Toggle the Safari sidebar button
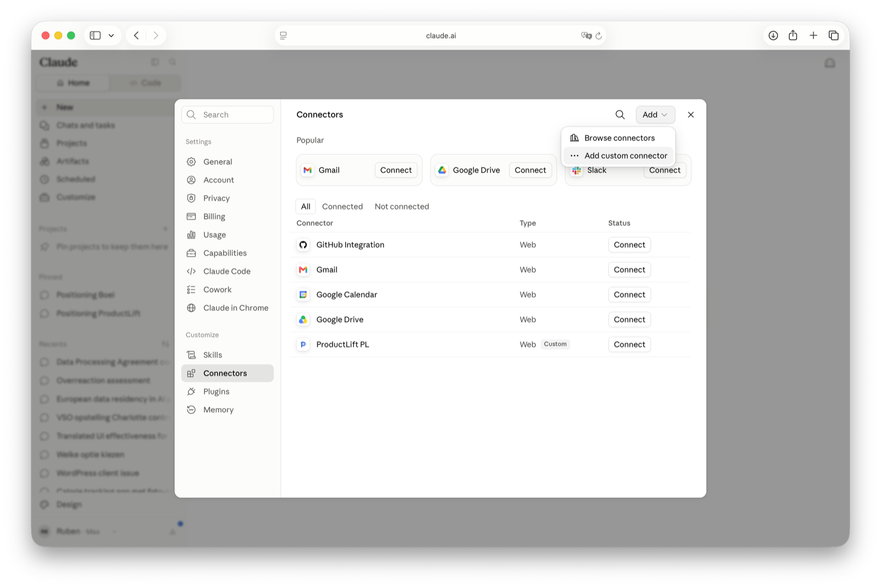Image resolution: width=881 pixels, height=588 pixels. pos(95,35)
